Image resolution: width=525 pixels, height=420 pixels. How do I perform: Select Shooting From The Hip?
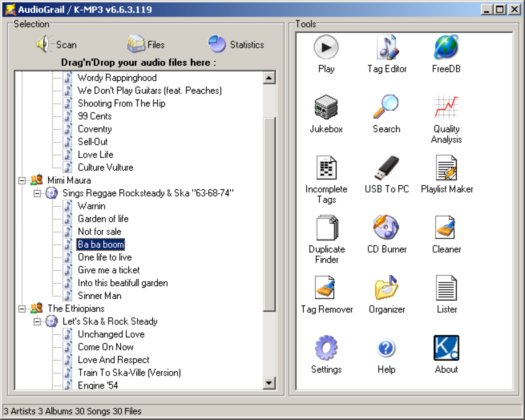pyautogui.click(x=122, y=103)
